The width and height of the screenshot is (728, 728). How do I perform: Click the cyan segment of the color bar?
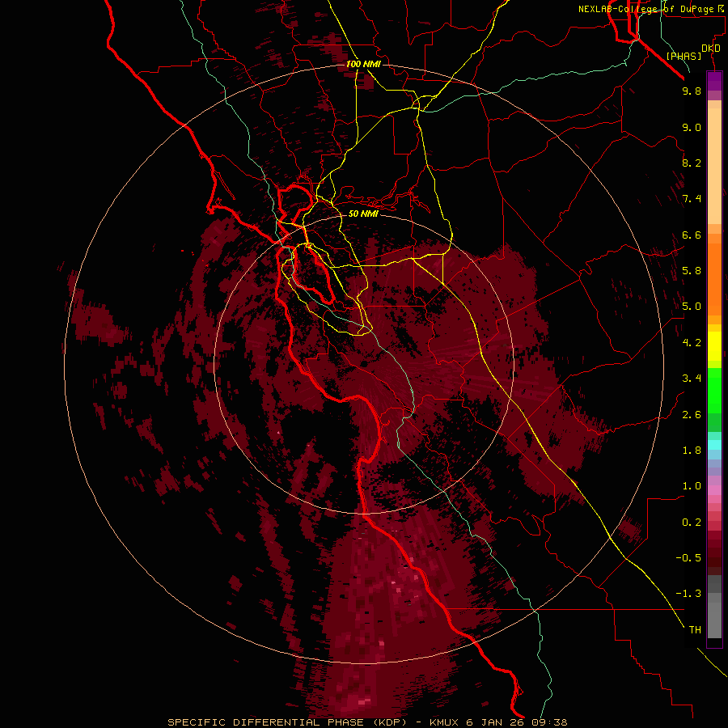714,445
